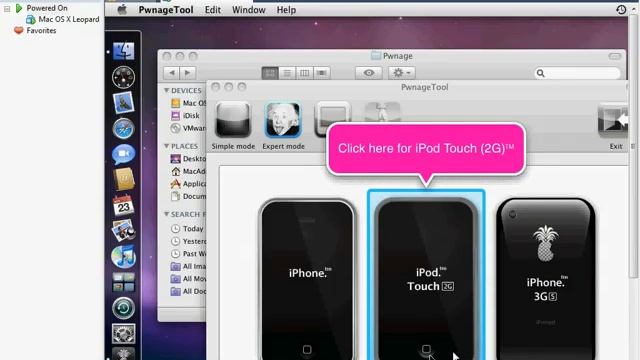
Task: Switch Finder to icon view
Action: point(270,73)
